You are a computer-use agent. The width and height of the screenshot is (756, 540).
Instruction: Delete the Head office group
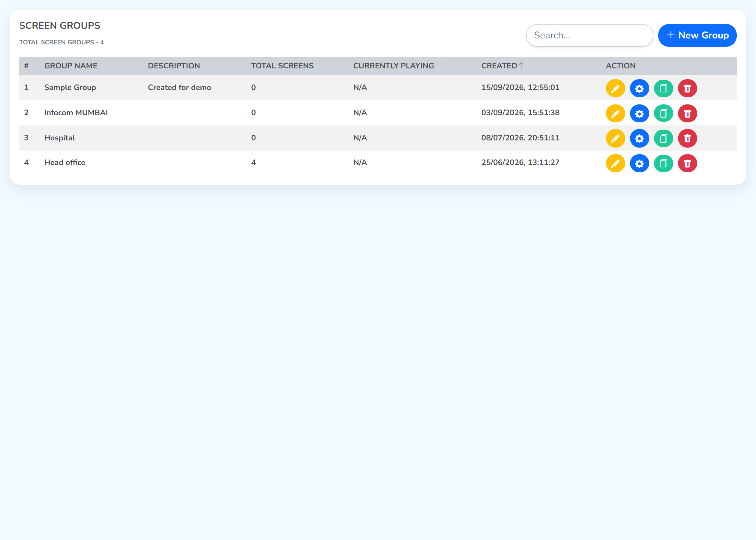(687, 163)
